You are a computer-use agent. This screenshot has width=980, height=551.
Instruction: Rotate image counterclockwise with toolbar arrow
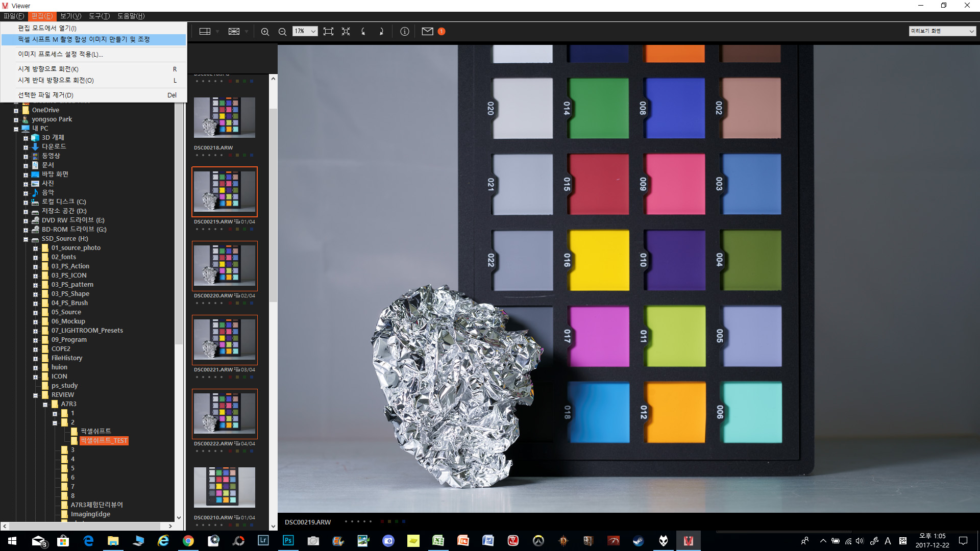coord(363,32)
